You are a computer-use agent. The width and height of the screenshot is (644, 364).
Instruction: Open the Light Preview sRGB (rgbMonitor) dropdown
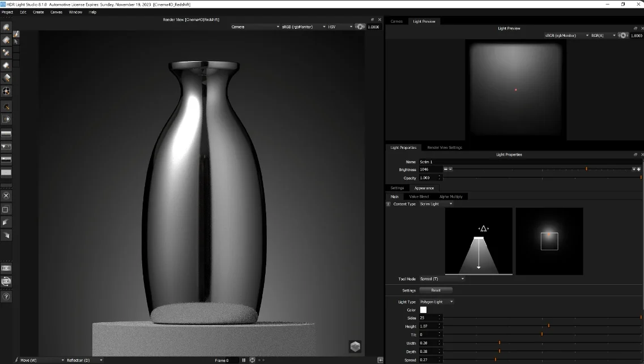click(566, 35)
